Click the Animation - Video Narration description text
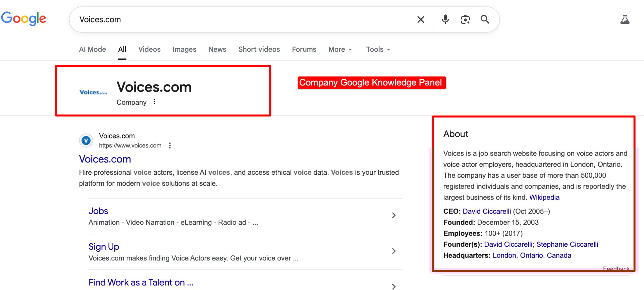The width and height of the screenshot is (644, 290). click(x=173, y=223)
